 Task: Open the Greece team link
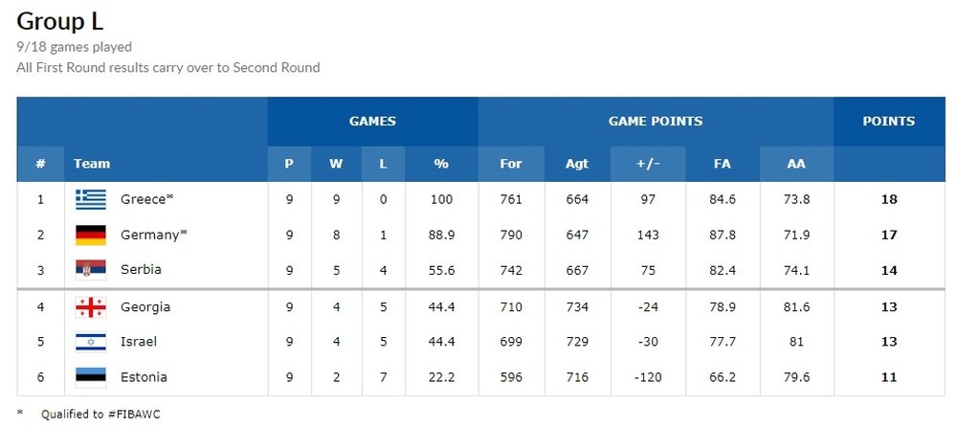[x=146, y=199]
